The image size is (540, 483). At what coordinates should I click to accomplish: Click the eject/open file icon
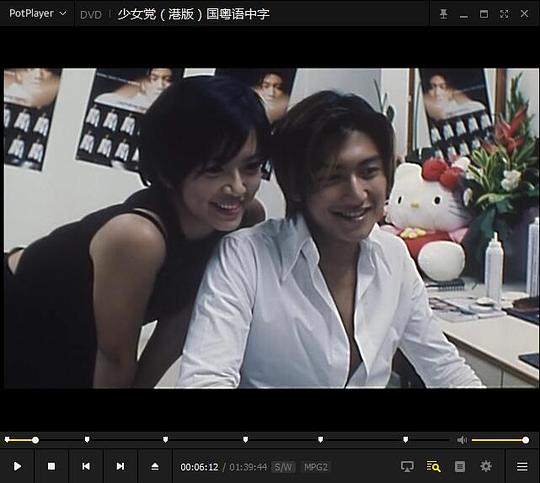pos(155,466)
